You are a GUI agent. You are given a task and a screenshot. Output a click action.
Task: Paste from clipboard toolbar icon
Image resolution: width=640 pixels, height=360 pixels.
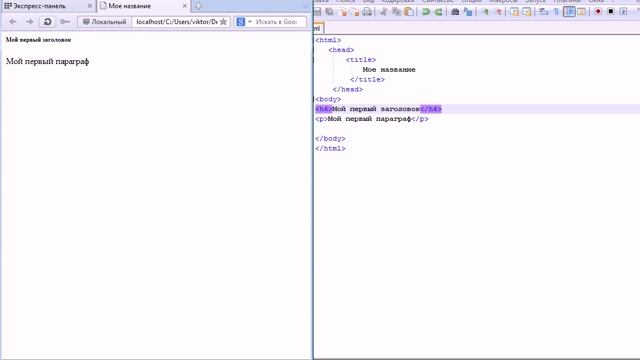click(409, 12)
